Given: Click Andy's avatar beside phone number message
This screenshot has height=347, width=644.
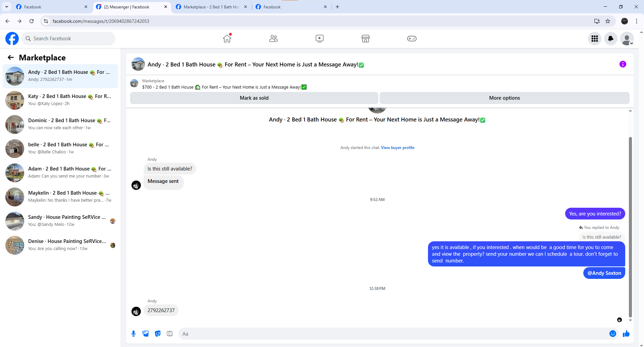Looking at the screenshot, I should tap(136, 311).
